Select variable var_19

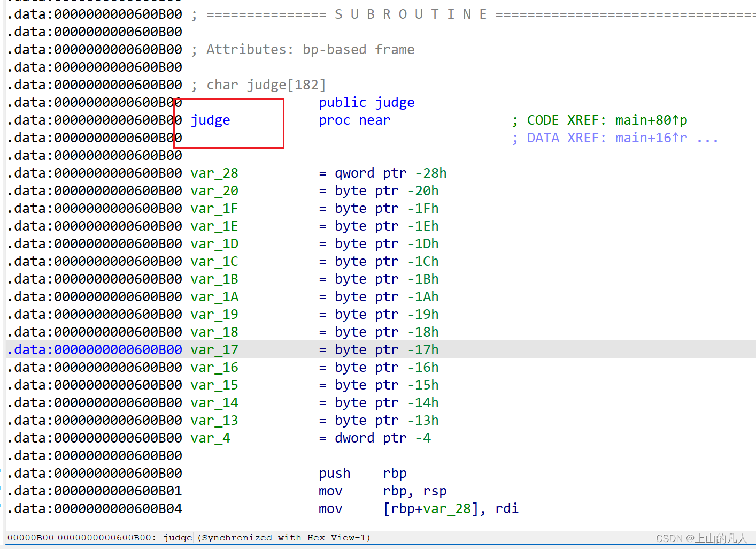[x=214, y=315]
